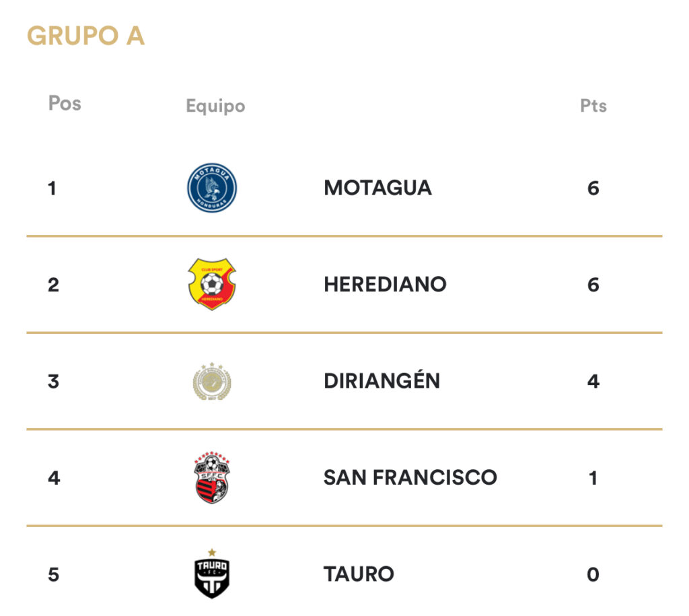The height and width of the screenshot is (616, 689).
Task: Click Motagua's points value
Action: pyautogui.click(x=593, y=188)
